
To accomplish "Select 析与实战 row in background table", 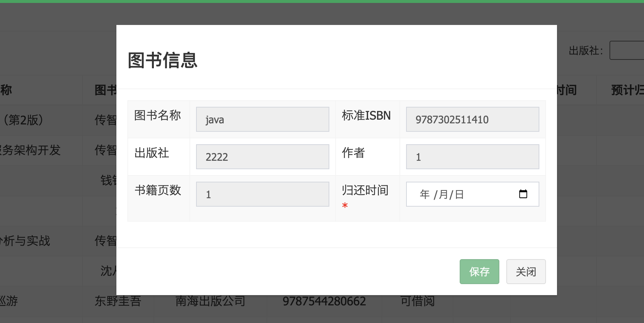I will click(x=25, y=241).
